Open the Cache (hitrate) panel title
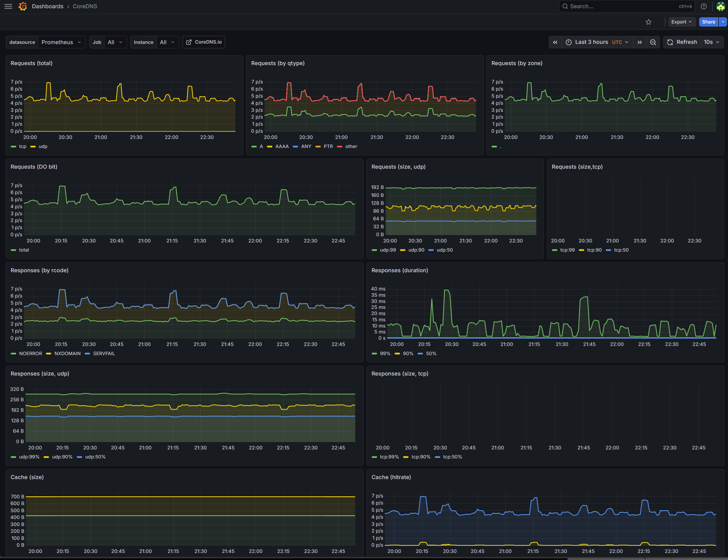The height and width of the screenshot is (560, 728). pos(391,477)
